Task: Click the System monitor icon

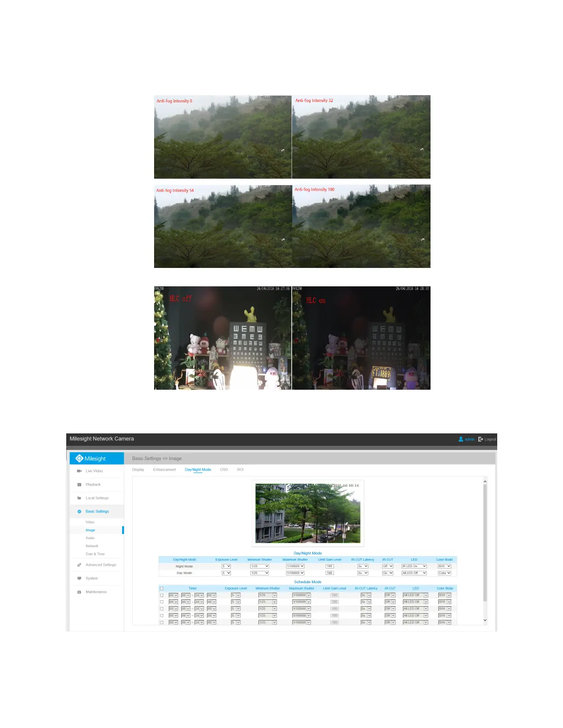Action: tap(79, 579)
